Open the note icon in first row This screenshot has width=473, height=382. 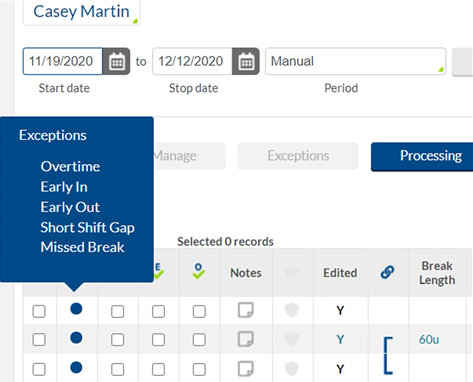[x=246, y=310]
